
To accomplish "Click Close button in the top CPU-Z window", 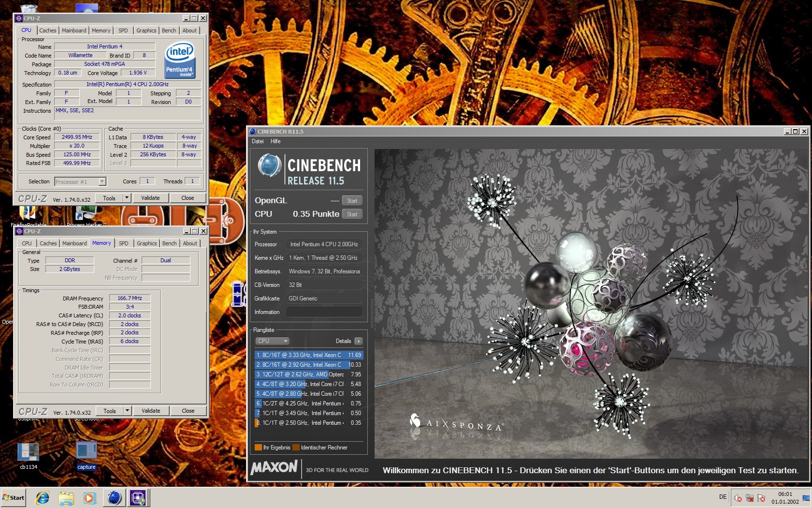I will [188, 198].
